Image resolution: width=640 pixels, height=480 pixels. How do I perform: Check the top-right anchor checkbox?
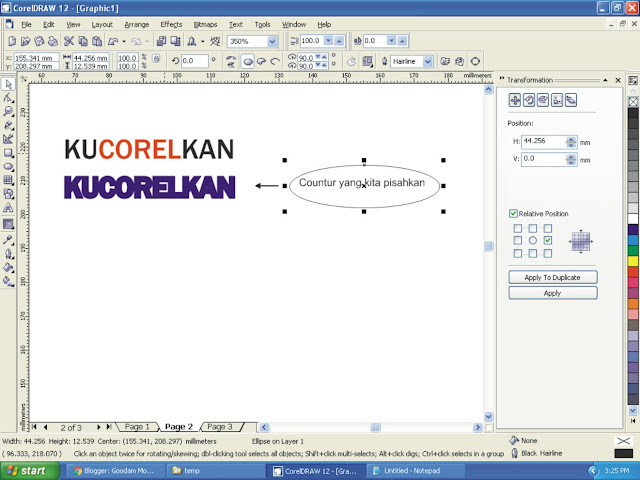click(548, 228)
